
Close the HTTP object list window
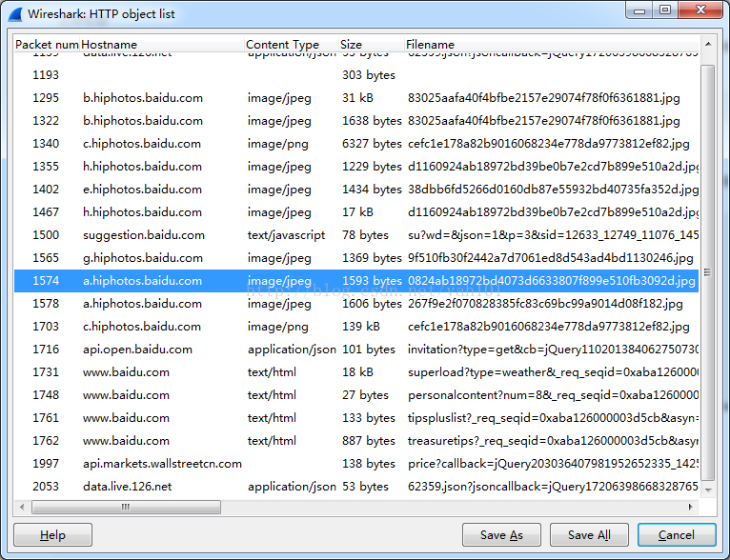pyautogui.click(x=700, y=10)
